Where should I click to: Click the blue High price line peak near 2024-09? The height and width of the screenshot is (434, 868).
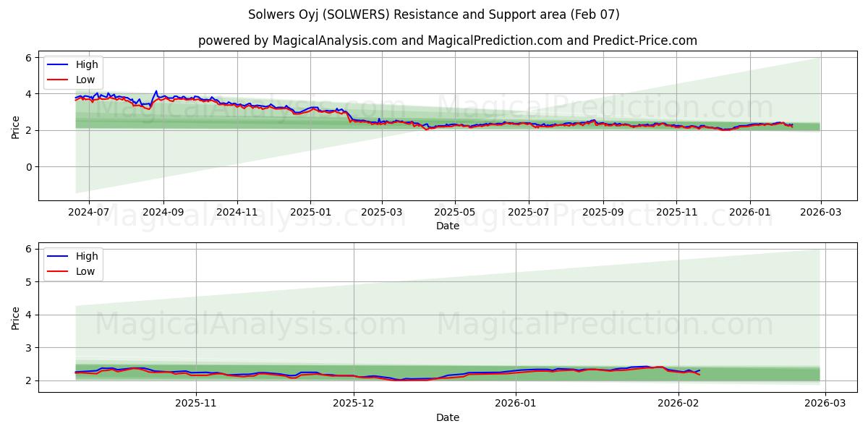[156, 91]
